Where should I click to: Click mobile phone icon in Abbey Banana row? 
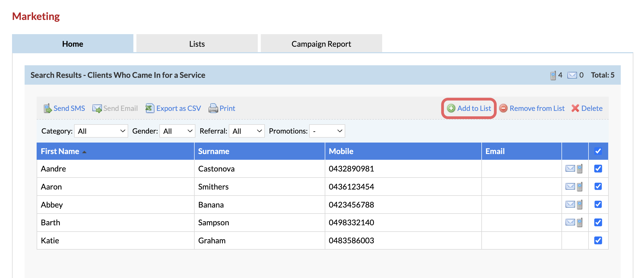click(580, 205)
